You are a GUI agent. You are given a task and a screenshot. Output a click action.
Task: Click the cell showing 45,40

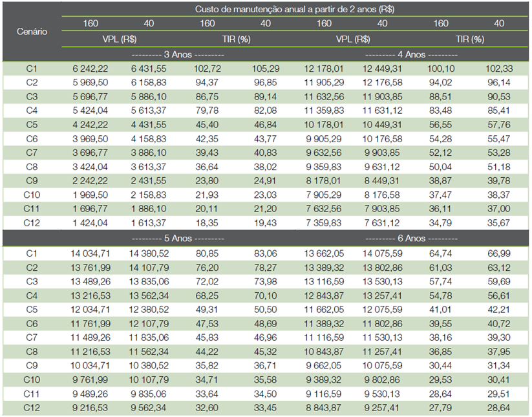207,125
